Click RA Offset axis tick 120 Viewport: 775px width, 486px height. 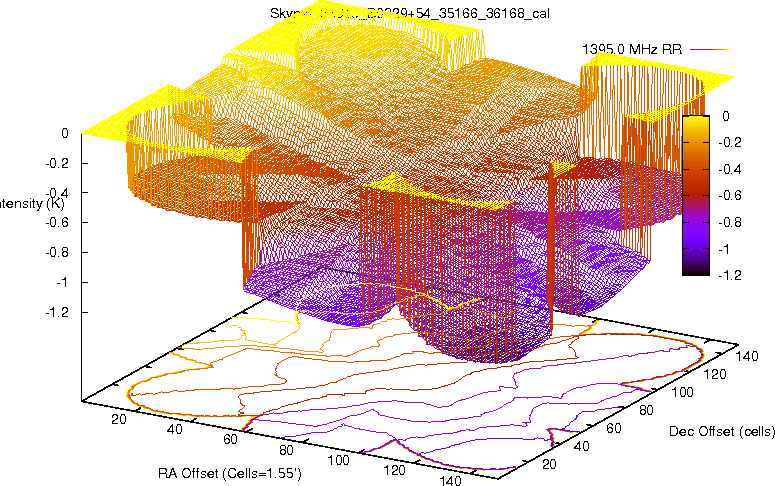coord(394,470)
